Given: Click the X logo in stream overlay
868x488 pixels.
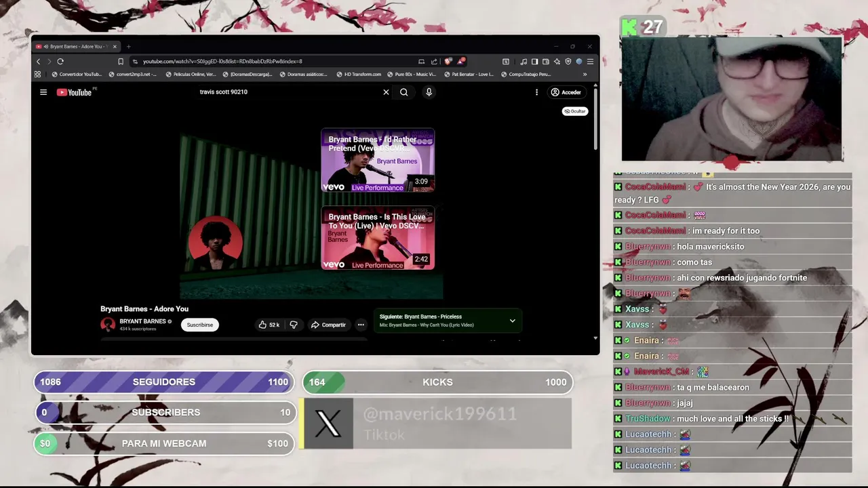Looking at the screenshot, I should pos(328,424).
